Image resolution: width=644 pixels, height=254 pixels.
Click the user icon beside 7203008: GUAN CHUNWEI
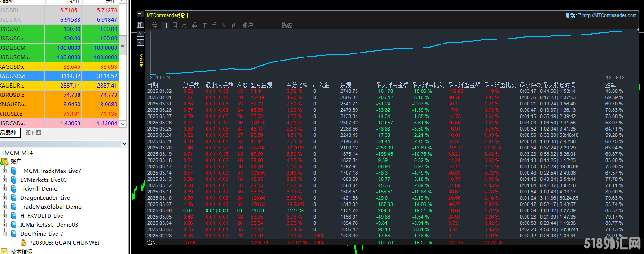[x=23, y=243]
